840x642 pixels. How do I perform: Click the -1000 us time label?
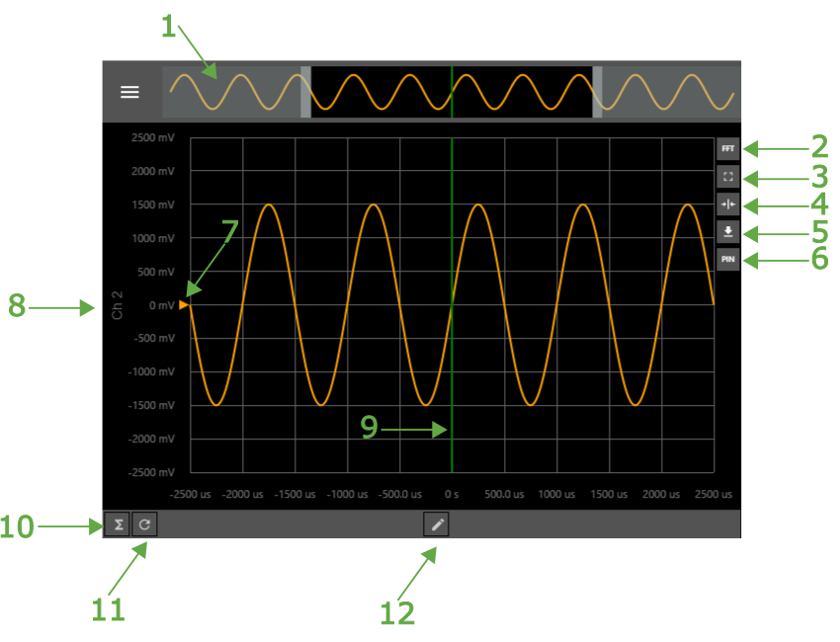coord(347,494)
